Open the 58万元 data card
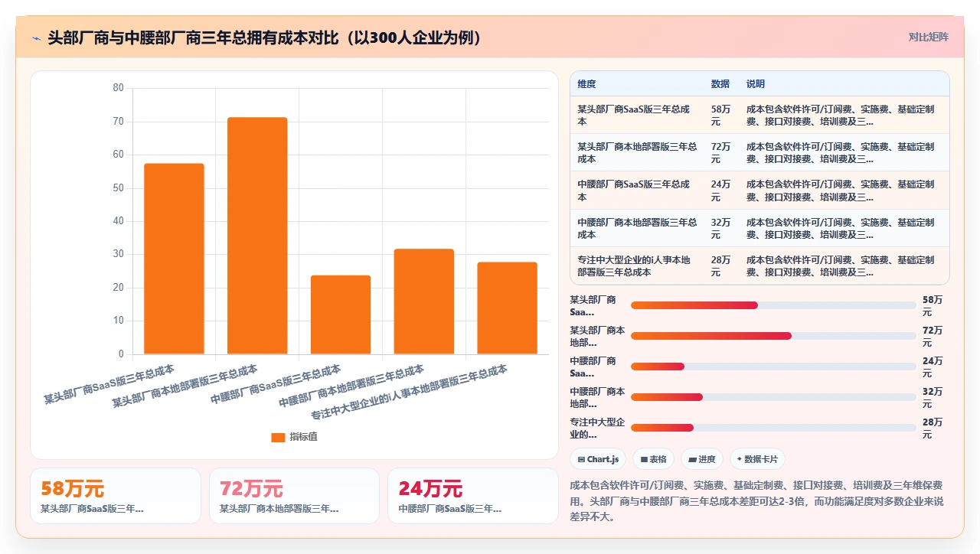Viewport: 980px width, 554px height. 116,496
